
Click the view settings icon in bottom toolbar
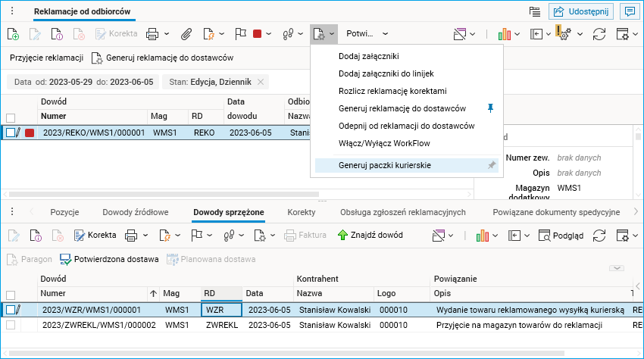pyautogui.click(x=623, y=236)
